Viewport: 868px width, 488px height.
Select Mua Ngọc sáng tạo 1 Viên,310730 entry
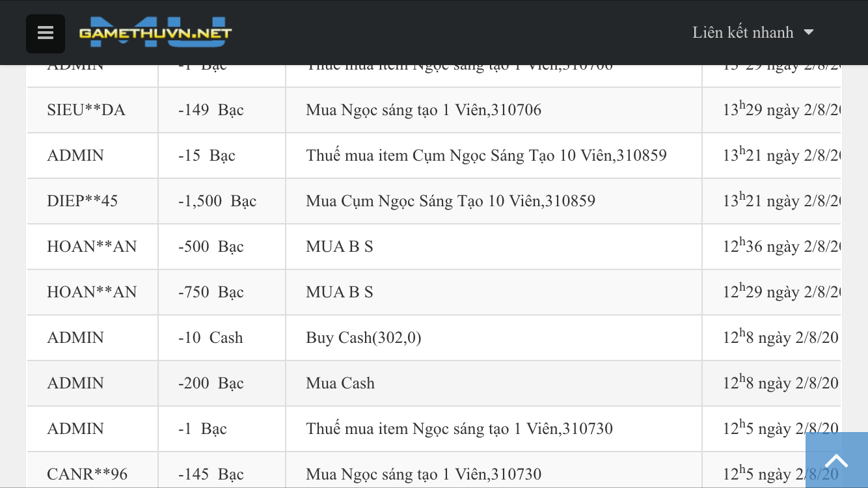pos(424,474)
